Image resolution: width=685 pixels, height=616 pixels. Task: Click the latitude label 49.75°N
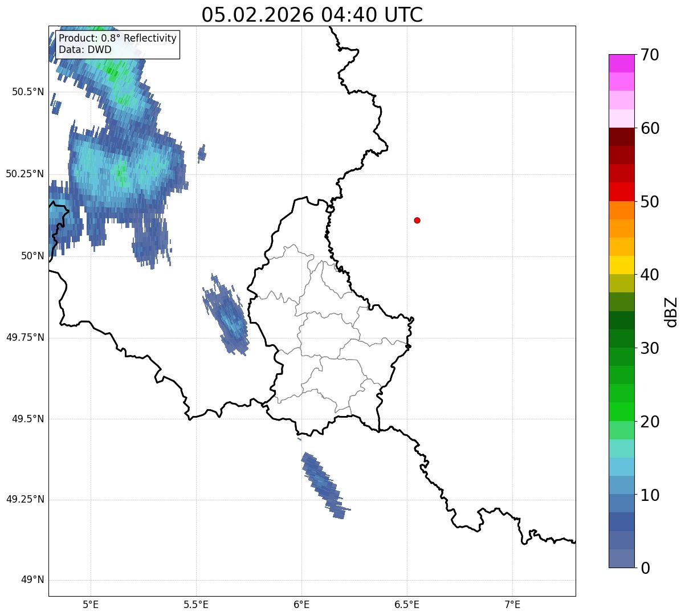pyautogui.click(x=25, y=337)
